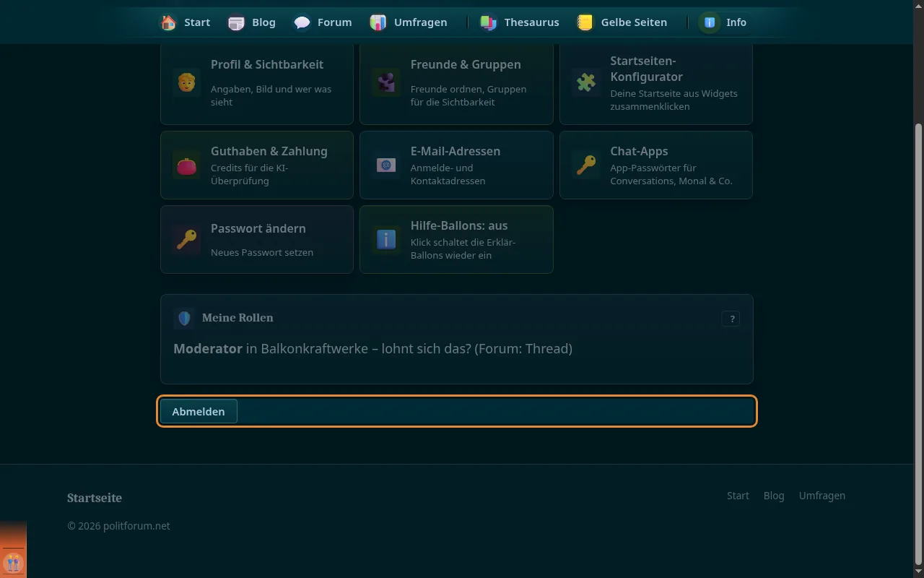Open Chat-Apps card title

pyautogui.click(x=639, y=151)
